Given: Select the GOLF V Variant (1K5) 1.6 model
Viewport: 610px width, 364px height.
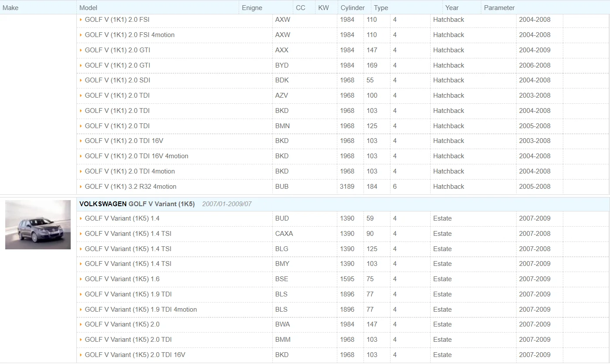Looking at the screenshot, I should [x=122, y=279].
